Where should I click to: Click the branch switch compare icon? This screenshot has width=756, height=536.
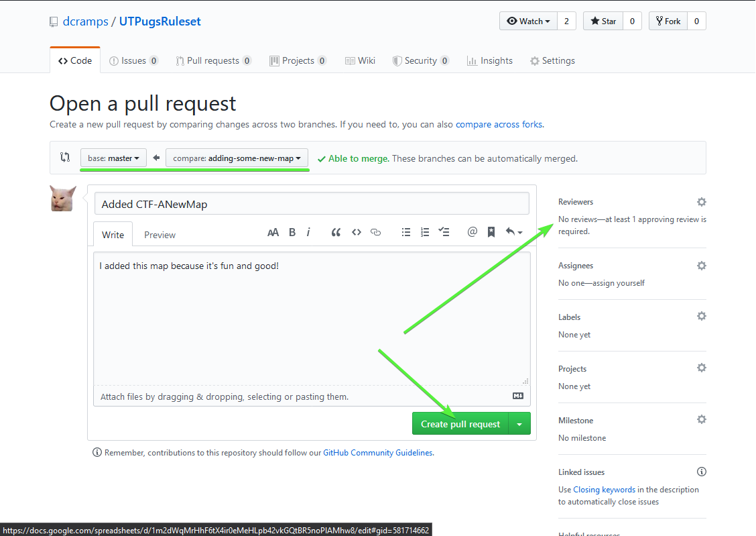(x=65, y=157)
